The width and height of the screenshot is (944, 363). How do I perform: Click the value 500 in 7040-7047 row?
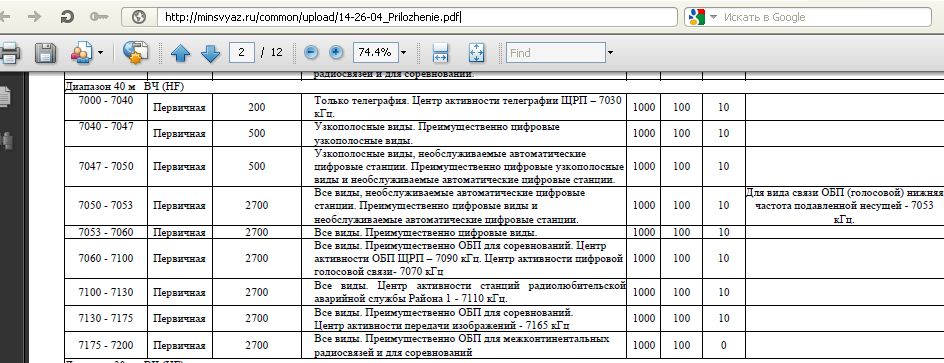[256, 134]
